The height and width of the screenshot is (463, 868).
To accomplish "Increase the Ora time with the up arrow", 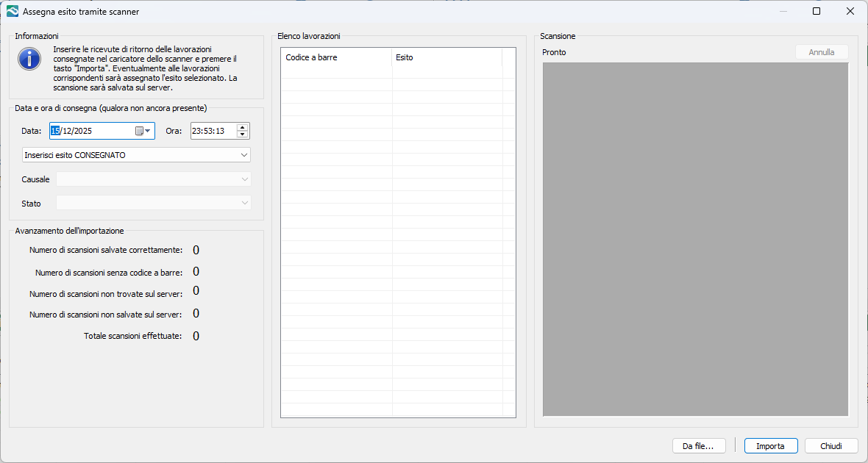I will (x=242, y=127).
